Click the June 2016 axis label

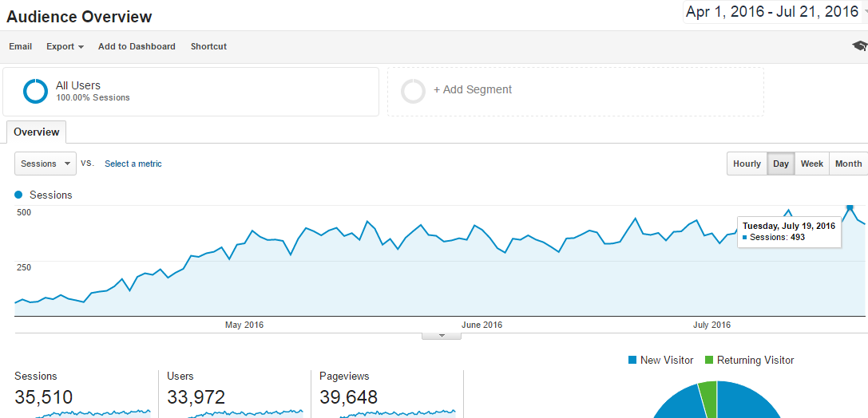482,325
